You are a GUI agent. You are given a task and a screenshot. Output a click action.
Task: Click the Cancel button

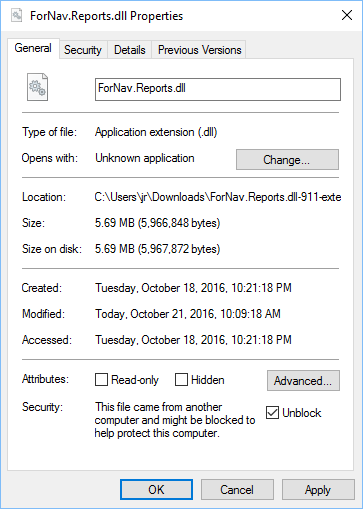(237, 490)
